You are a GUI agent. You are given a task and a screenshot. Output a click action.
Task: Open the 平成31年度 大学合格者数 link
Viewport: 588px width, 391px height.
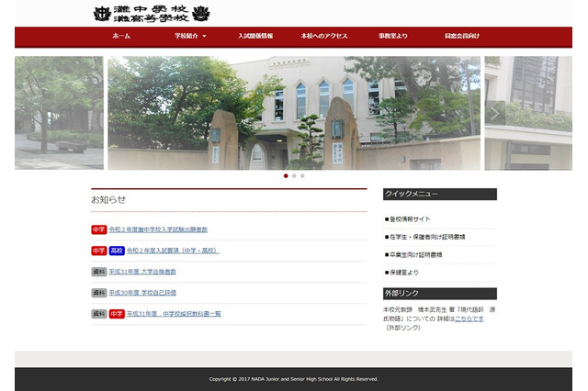click(x=142, y=272)
